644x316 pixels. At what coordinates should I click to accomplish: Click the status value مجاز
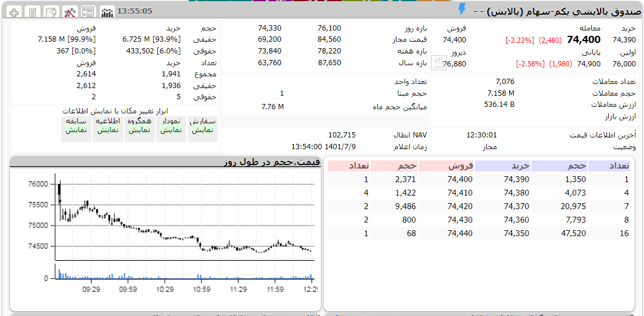tap(490, 147)
